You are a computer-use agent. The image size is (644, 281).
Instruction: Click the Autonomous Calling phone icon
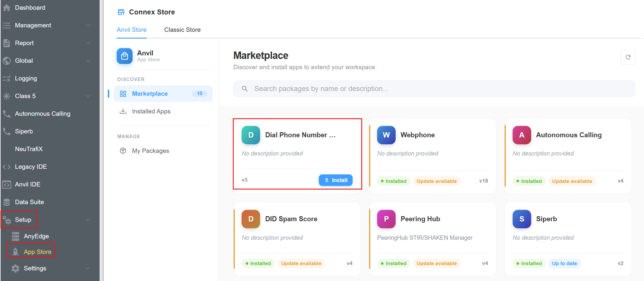[6, 114]
